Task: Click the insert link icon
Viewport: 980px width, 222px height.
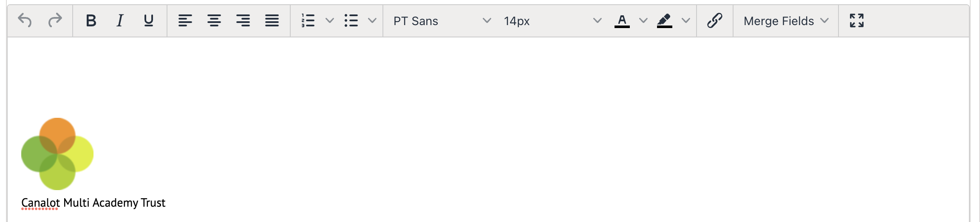Action: click(715, 20)
